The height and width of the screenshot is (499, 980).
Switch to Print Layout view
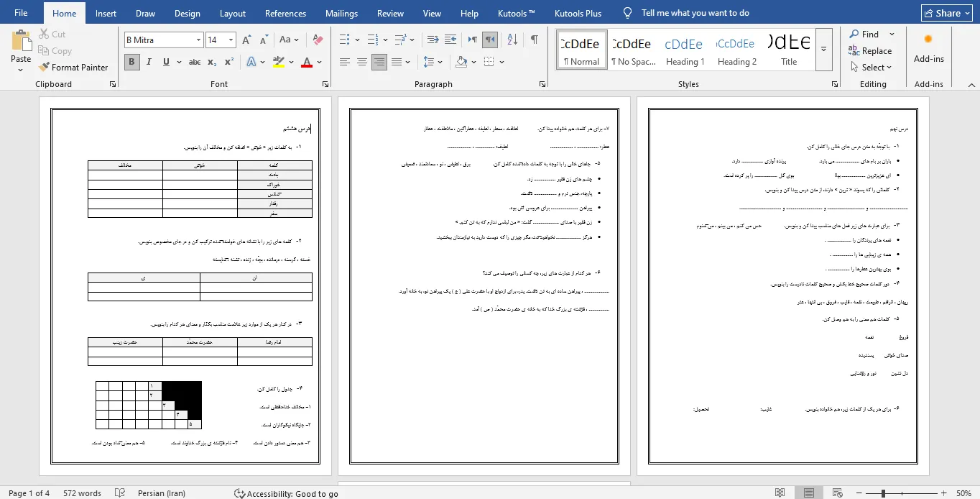(809, 493)
